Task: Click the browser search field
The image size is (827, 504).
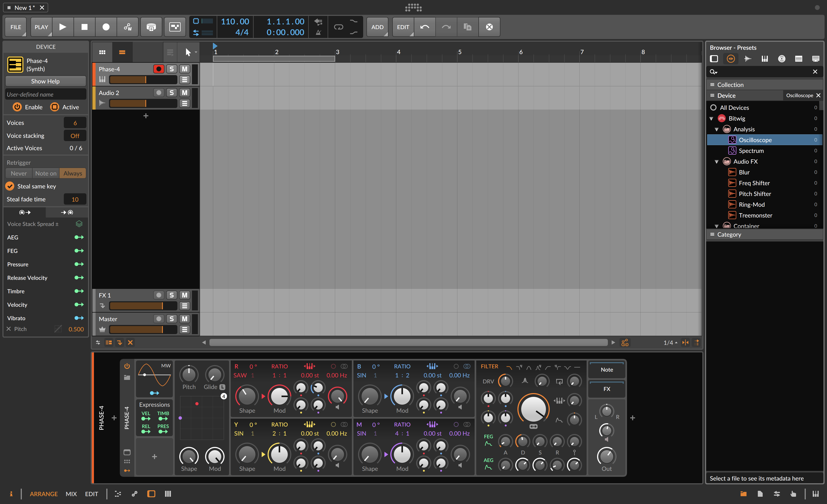Action: (x=762, y=71)
